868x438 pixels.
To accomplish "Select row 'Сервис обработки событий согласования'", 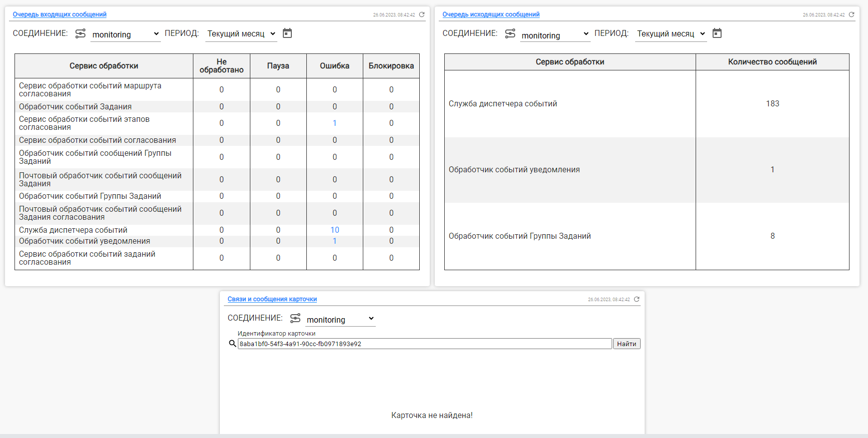I will [x=217, y=140].
